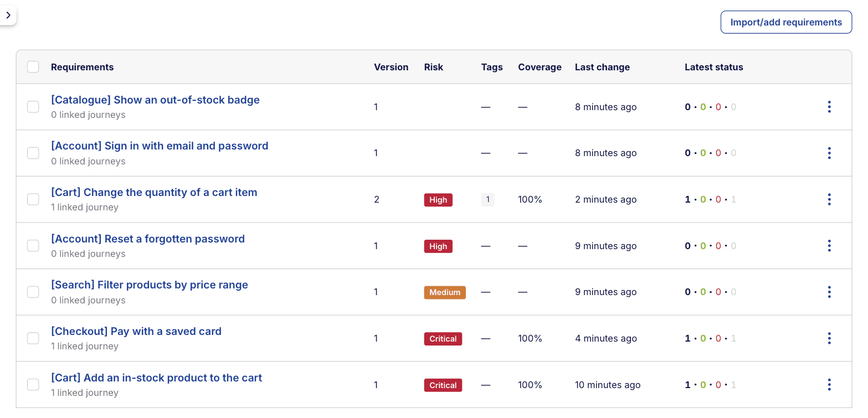Viewport: 868px width, 418px height.
Task: Tick the select-all checkbox in the Requirements header
Action: [33, 67]
